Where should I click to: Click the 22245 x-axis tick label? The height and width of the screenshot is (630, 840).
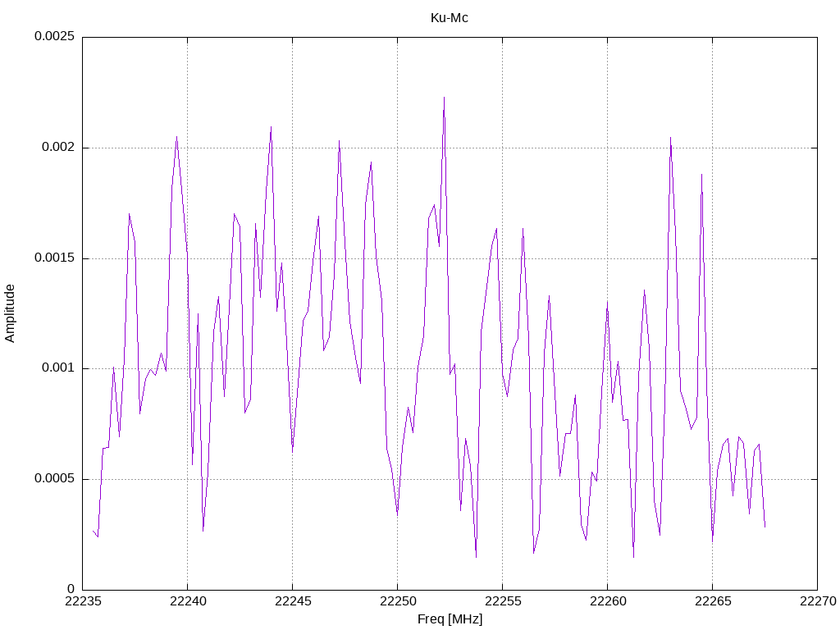pyautogui.click(x=293, y=601)
